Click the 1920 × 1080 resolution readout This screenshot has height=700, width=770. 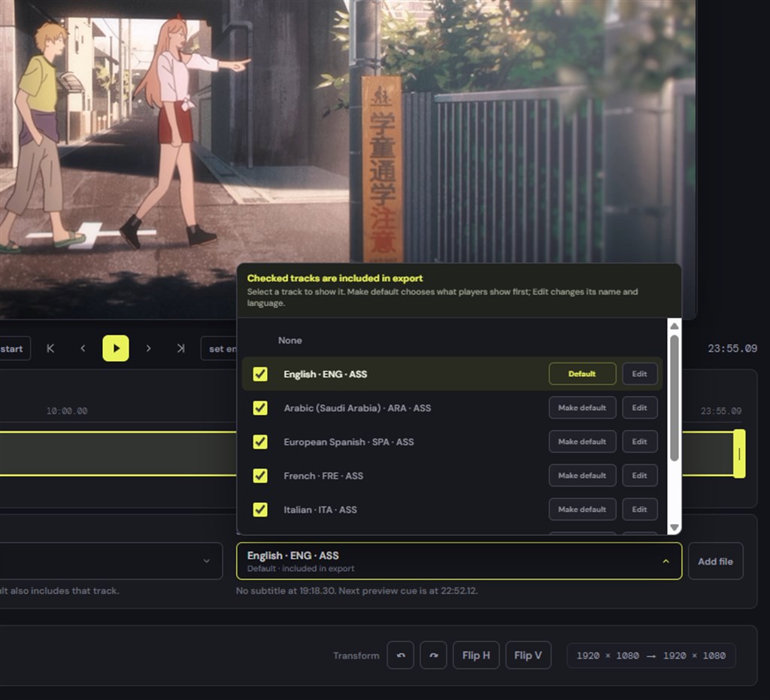click(x=651, y=656)
